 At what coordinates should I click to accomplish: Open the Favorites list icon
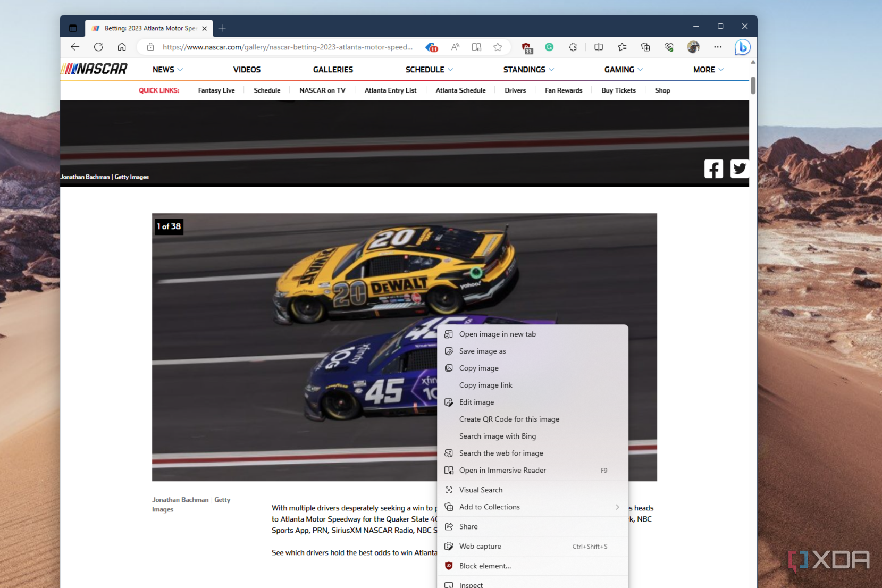click(622, 47)
